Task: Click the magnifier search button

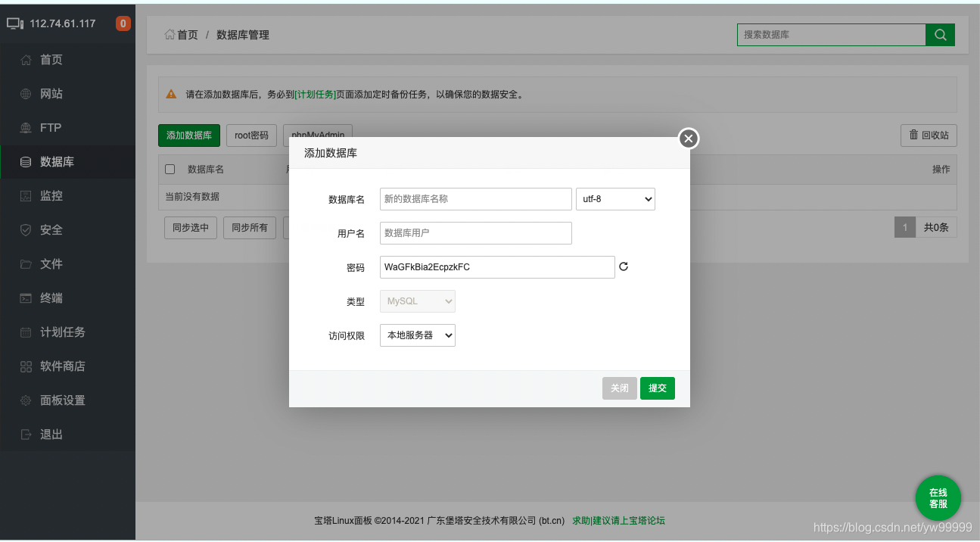Action: pyautogui.click(x=941, y=35)
